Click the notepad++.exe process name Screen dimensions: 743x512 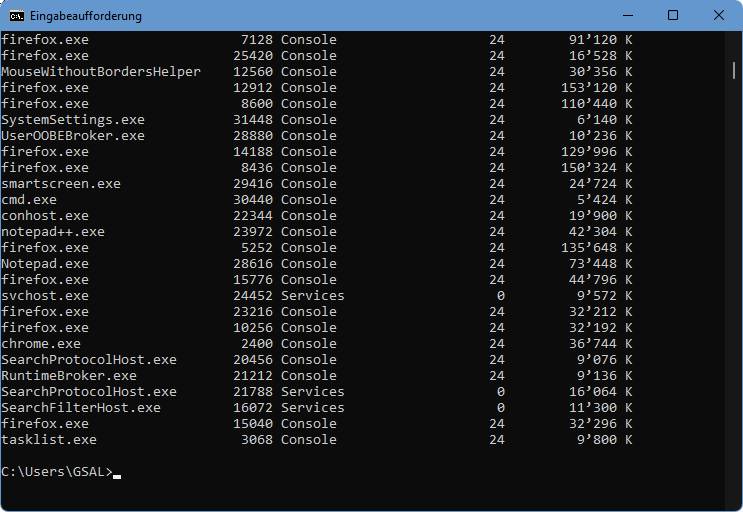pyautogui.click(x=53, y=232)
